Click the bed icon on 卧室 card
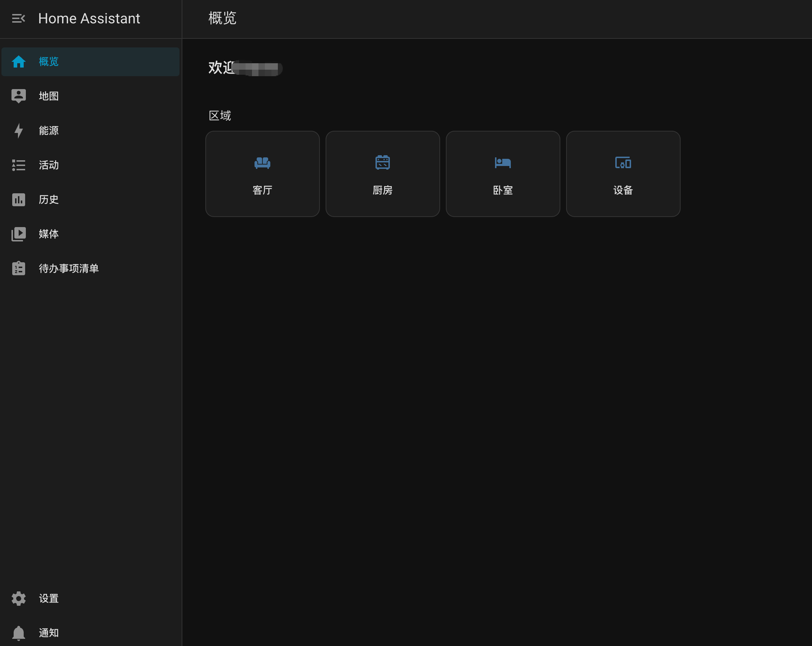Viewport: 812px width, 646px height. pos(503,163)
